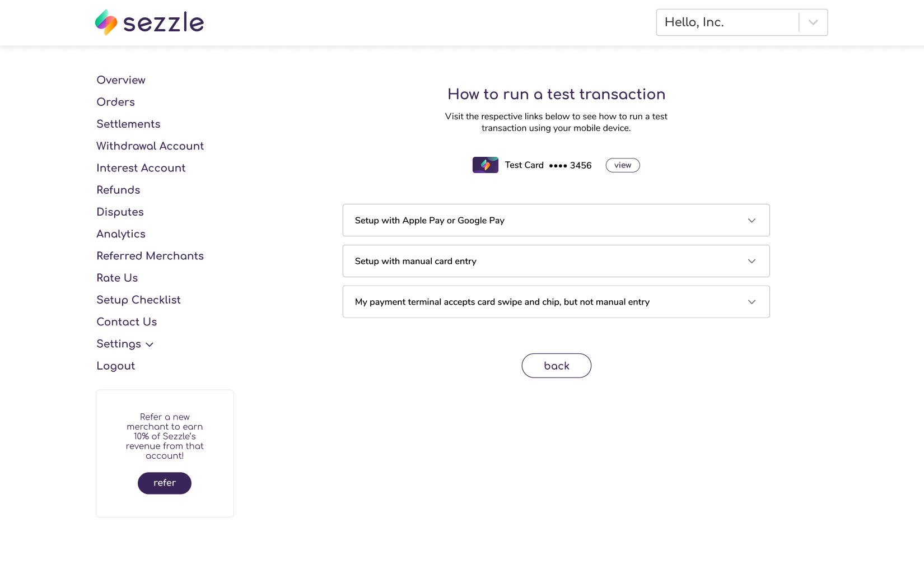Expand the Settings menu chevron
This screenshot has width=924, height=578.
pos(150,344)
